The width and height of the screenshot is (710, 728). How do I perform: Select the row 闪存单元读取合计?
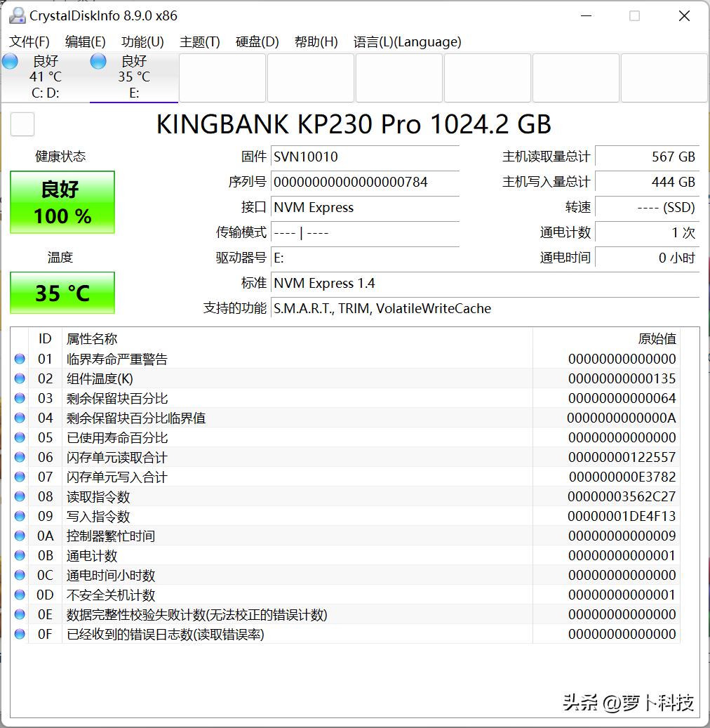(345, 457)
